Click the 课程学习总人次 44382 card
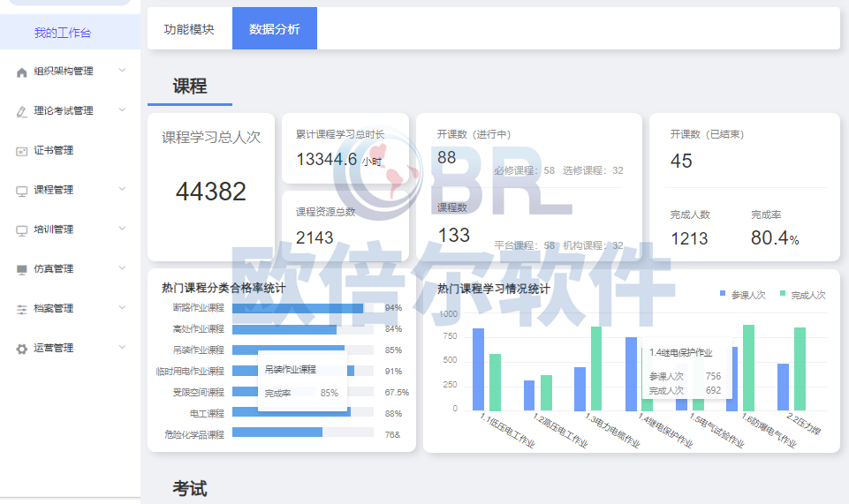The width and height of the screenshot is (849, 504). click(x=211, y=187)
